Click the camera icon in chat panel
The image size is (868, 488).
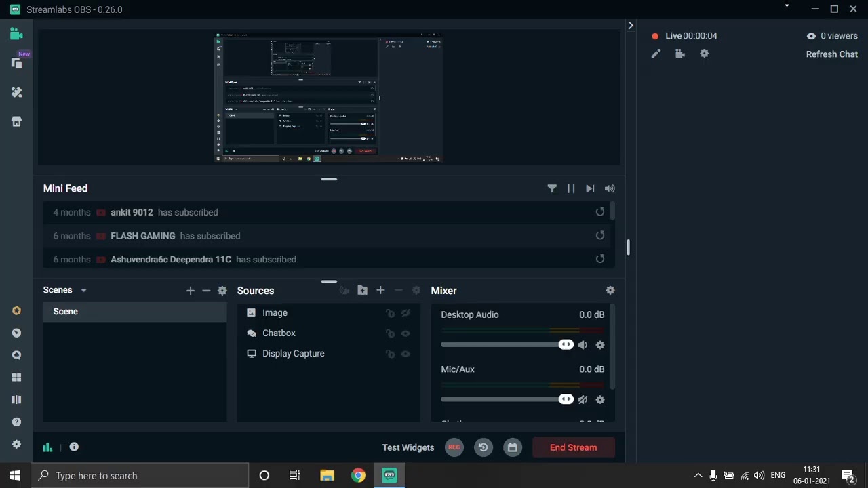(x=680, y=54)
